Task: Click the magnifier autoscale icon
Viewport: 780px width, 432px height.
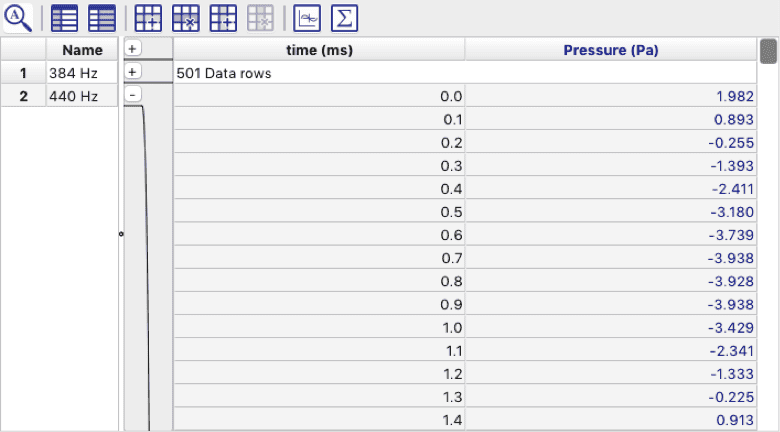Action: click(x=17, y=17)
